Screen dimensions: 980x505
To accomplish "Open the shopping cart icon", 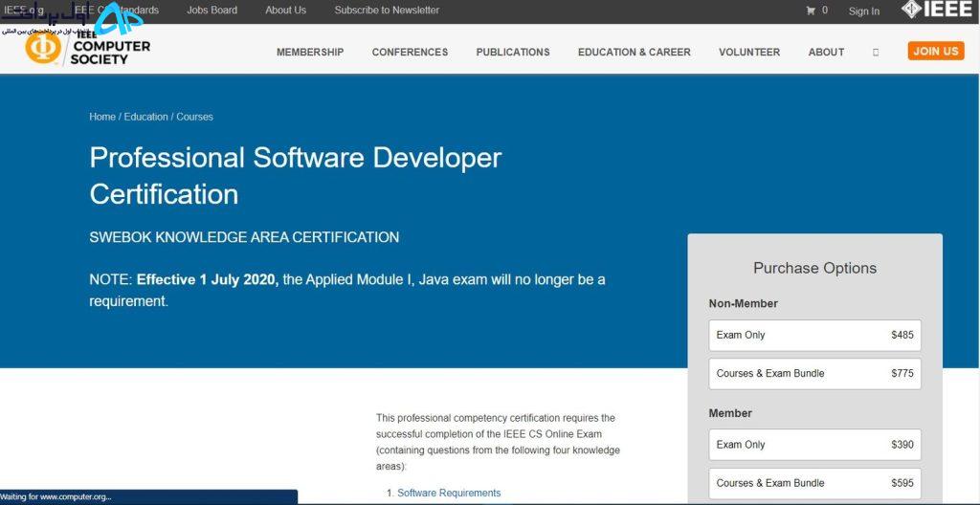I will tap(811, 11).
